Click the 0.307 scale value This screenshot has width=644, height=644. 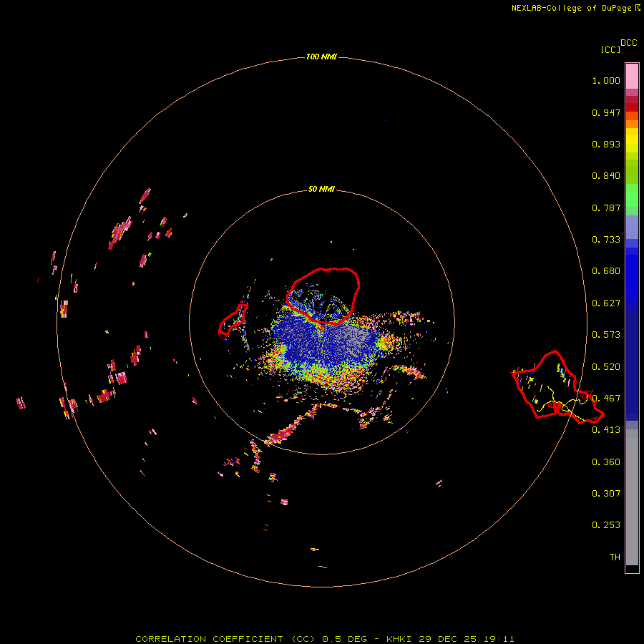(x=606, y=494)
